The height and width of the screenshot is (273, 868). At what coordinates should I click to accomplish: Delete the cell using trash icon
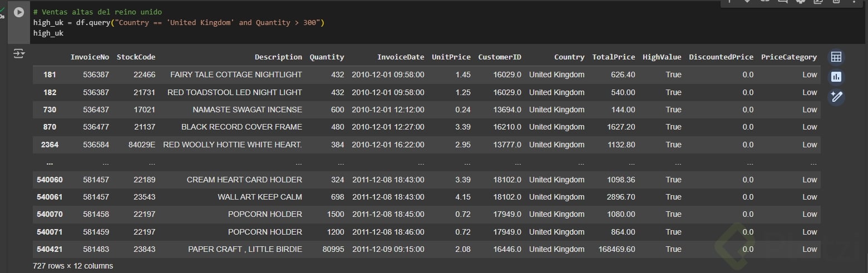(x=836, y=2)
